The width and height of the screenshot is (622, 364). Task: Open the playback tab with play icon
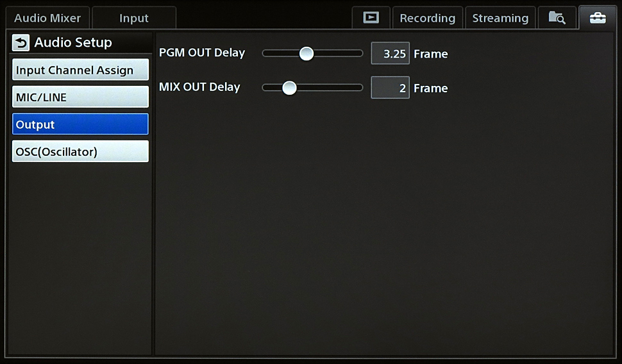coord(371,18)
